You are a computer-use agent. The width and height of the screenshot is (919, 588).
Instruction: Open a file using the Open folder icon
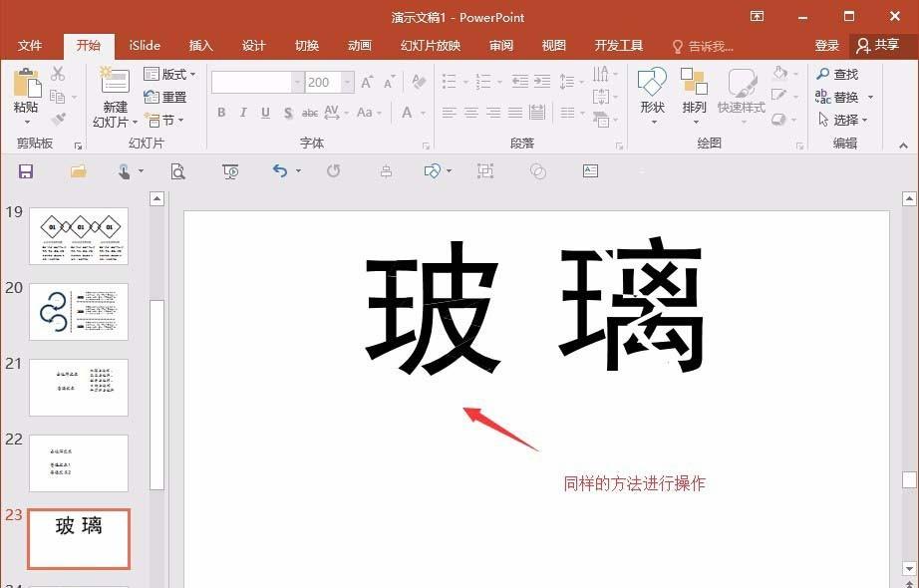click(78, 171)
